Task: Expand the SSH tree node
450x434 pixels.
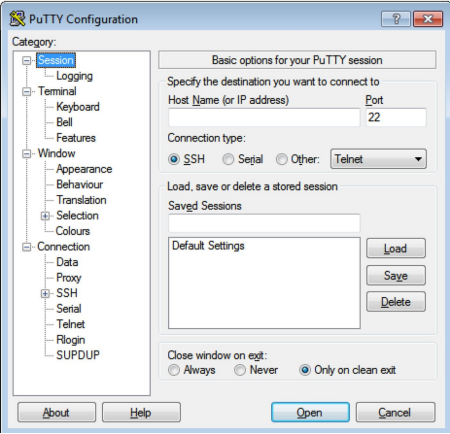Action: click(x=45, y=294)
